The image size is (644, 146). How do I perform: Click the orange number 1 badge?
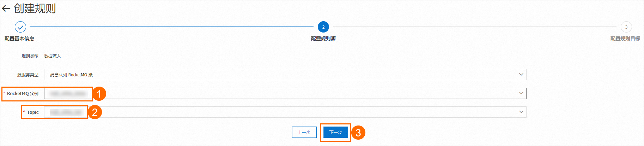pos(99,94)
